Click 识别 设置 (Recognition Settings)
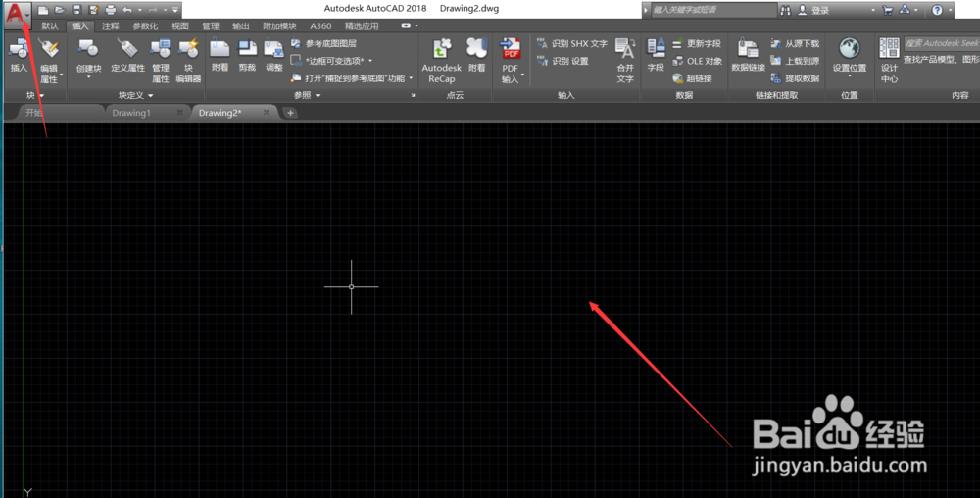 point(563,61)
